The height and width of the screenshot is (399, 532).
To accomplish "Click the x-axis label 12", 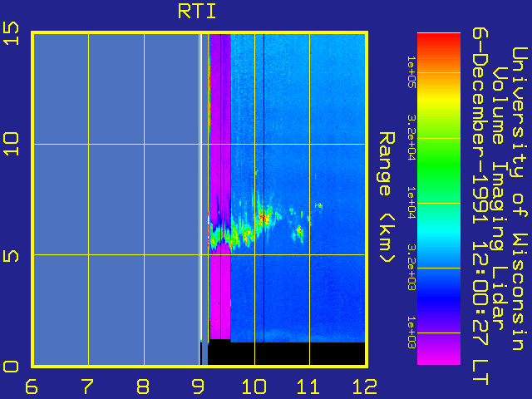I will [x=365, y=387].
